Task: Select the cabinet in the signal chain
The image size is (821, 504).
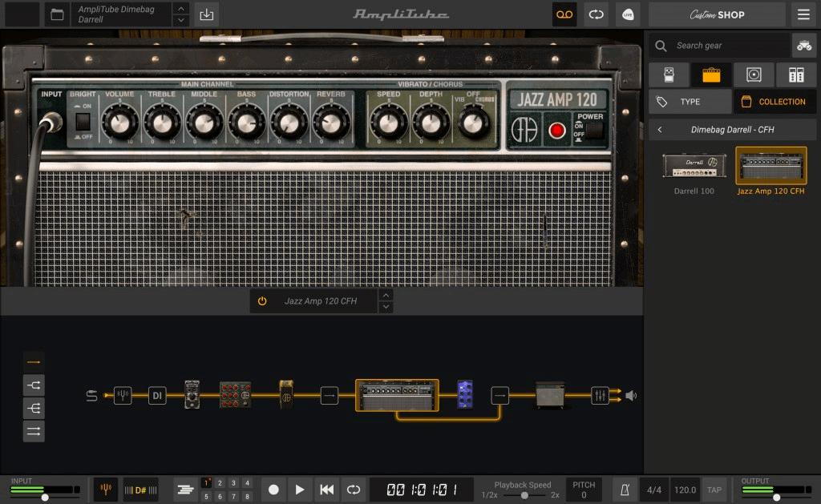Action: 550,395
